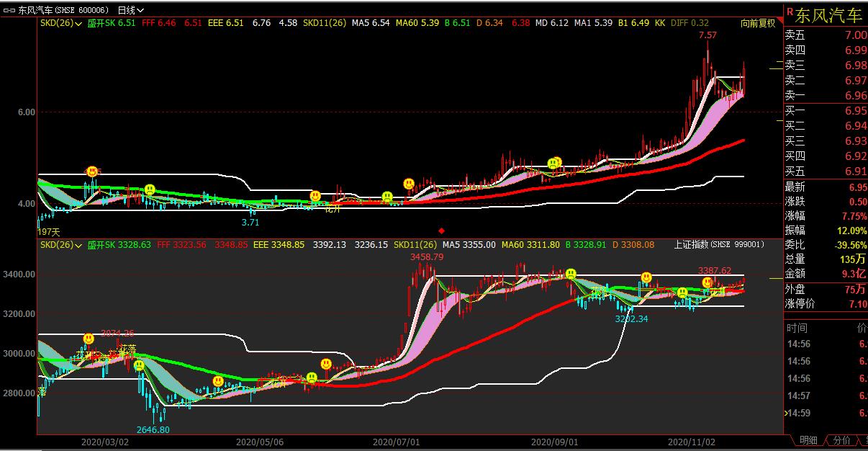Click the 2646.80 low label on index chart
The width and height of the screenshot is (868, 451).
coord(153,429)
